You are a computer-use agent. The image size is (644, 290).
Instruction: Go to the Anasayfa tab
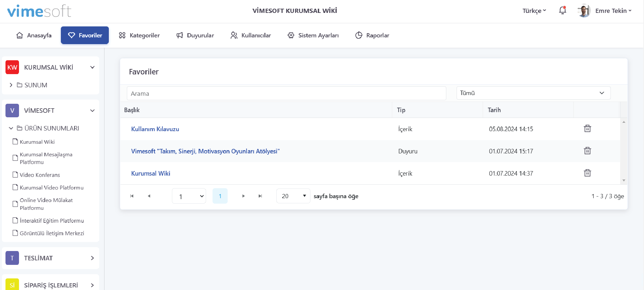[34, 35]
